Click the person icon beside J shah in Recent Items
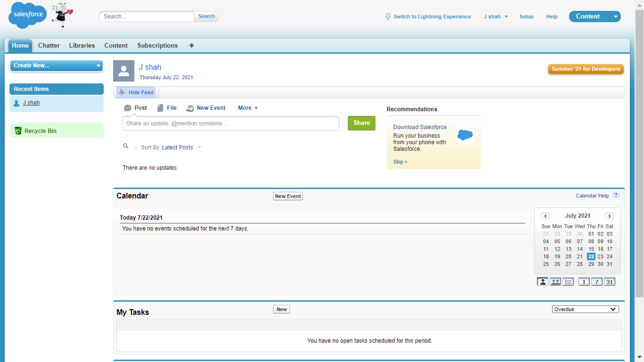Viewport: 644px width, 362px height. [x=17, y=103]
